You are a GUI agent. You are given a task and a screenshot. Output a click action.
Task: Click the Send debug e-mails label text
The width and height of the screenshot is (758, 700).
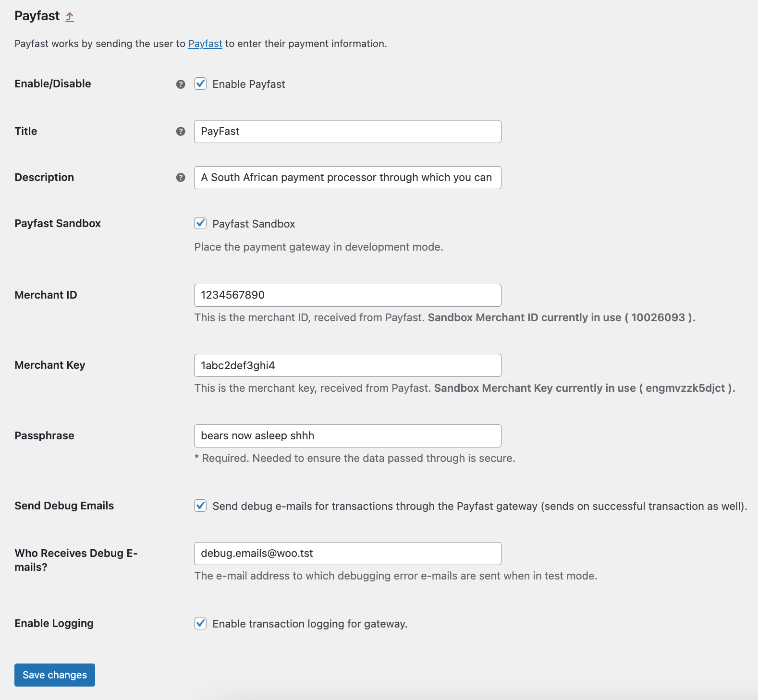479,506
